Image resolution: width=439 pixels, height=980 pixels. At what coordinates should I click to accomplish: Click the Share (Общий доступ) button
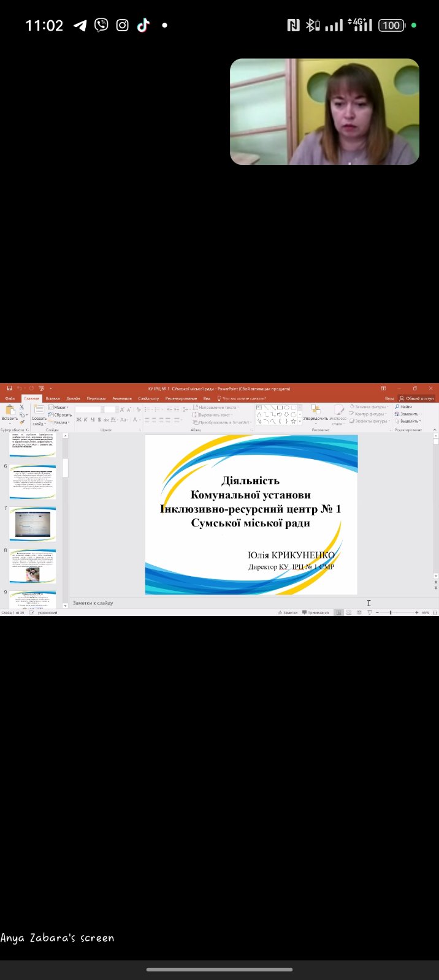[417, 398]
